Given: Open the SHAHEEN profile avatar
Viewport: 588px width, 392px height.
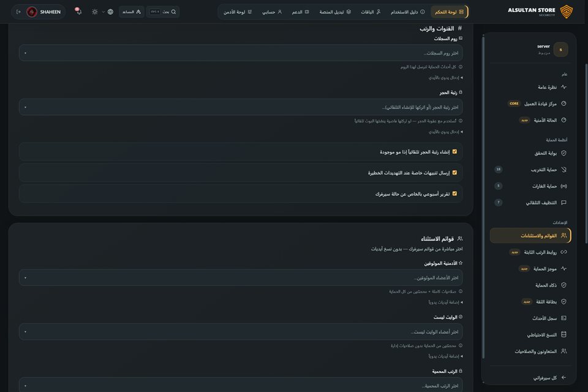Looking at the screenshot, I should tap(32, 12).
